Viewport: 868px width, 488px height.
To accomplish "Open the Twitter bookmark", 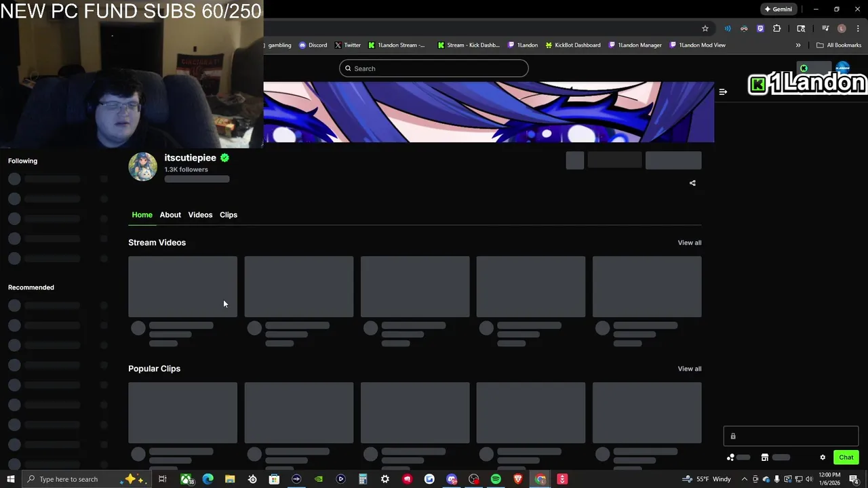I will (x=348, y=45).
